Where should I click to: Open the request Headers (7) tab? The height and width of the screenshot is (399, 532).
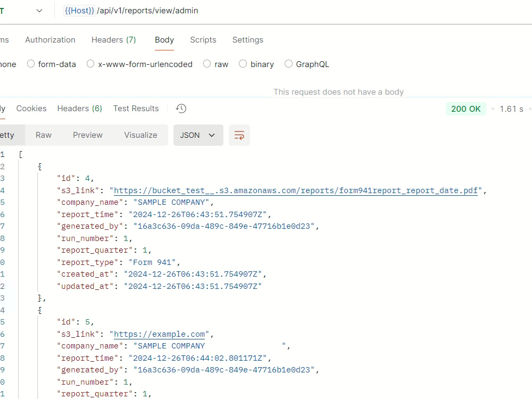(114, 40)
